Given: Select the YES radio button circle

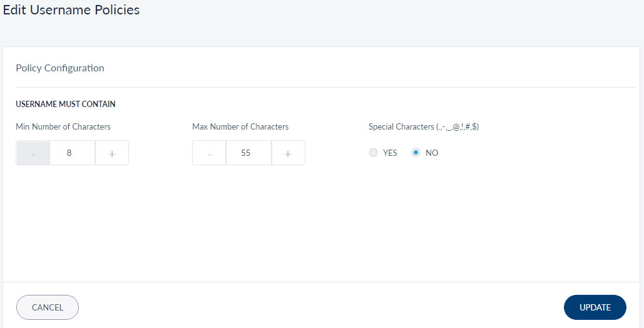Looking at the screenshot, I should coord(374,153).
